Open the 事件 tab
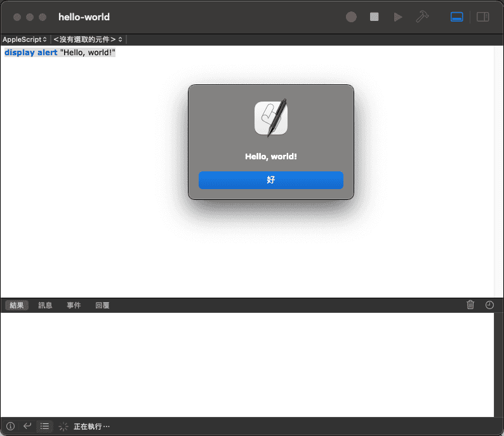 point(74,305)
